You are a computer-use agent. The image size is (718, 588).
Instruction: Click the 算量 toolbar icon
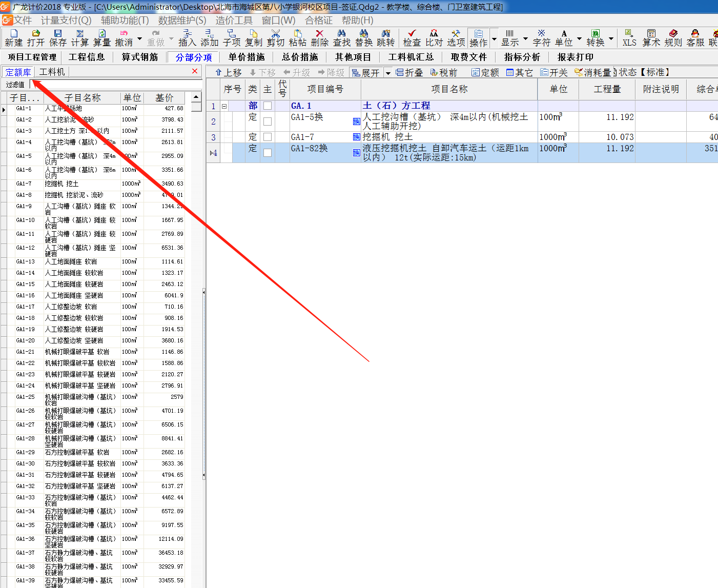(102, 38)
